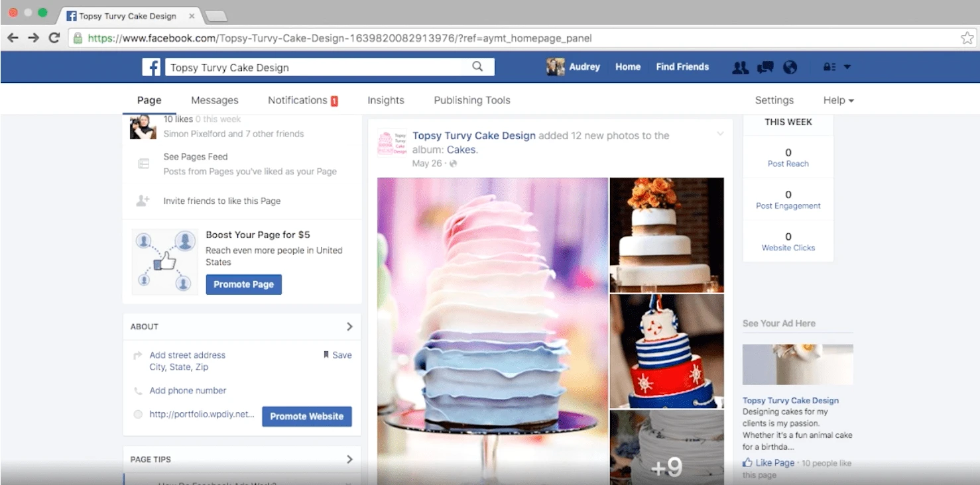Click the Post Reach stat
The width and height of the screenshot is (980, 485).
click(x=788, y=158)
